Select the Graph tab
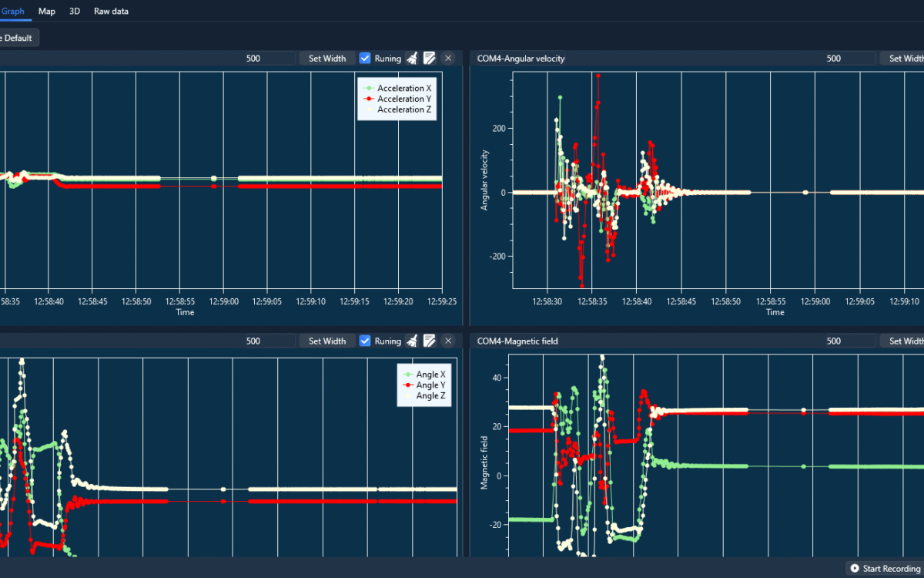Viewport: 924px width, 578px height. pyautogui.click(x=13, y=12)
